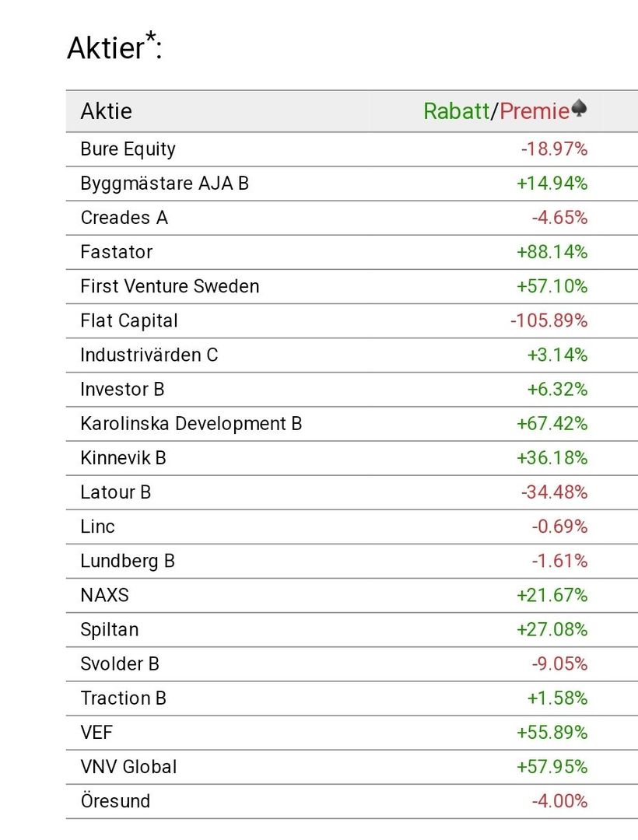Click Industrivärden C in the table

point(149,355)
